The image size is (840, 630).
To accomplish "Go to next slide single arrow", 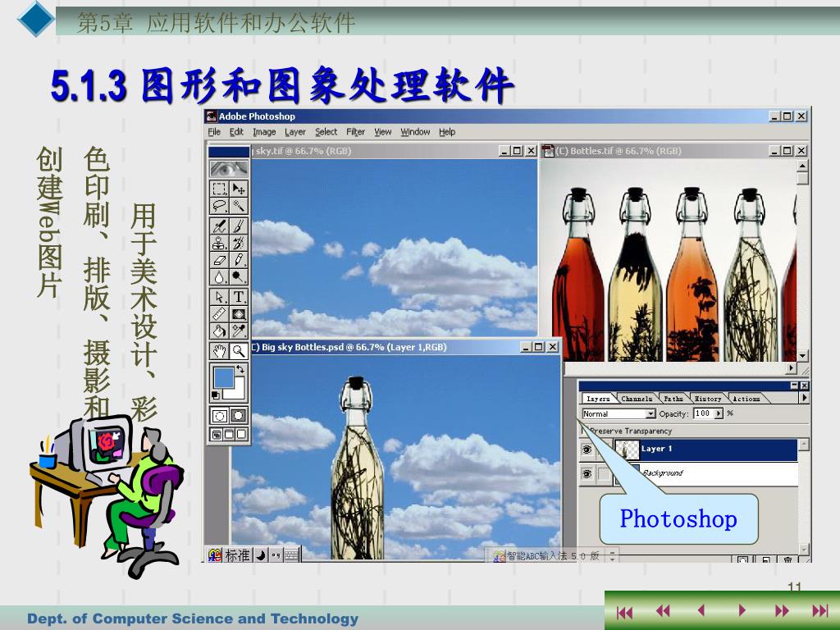I will [742, 610].
